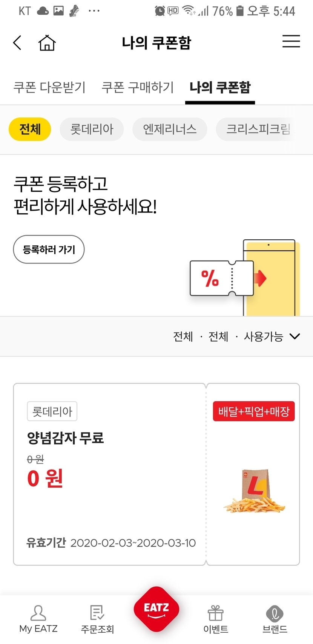Screen dimensions: 313x644
Task: Select the 나의 쿠폰함 tab
Action: point(220,87)
